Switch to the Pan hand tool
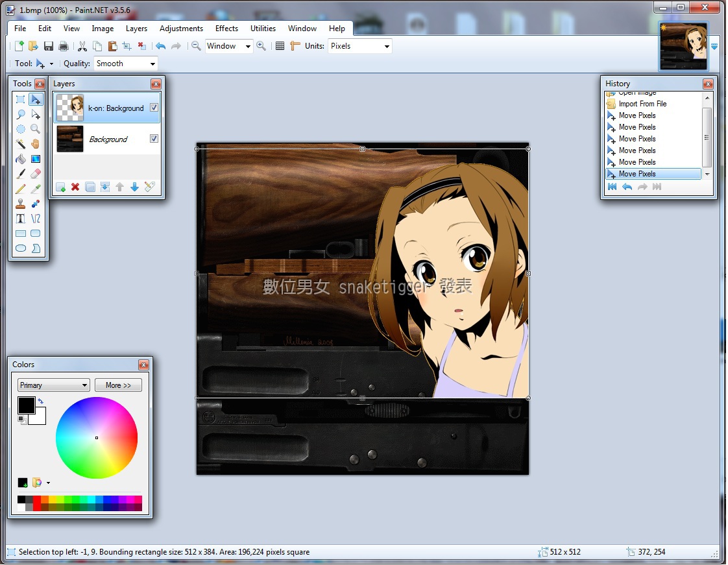 [x=35, y=144]
